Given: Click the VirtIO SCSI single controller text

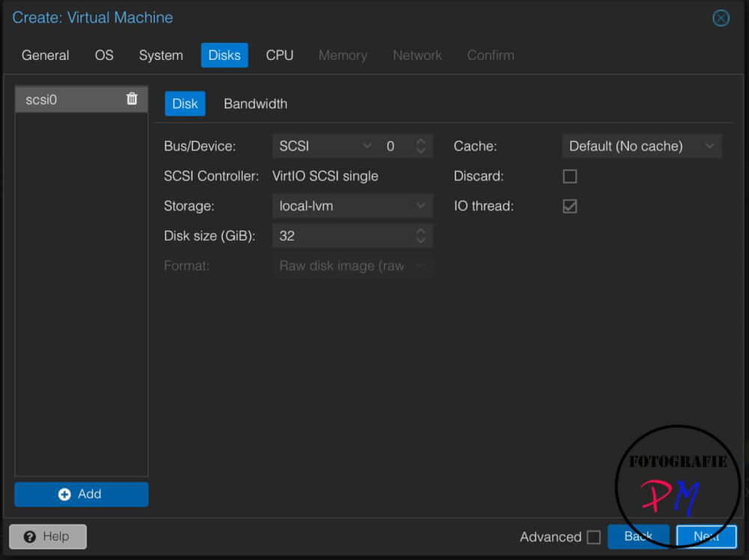Looking at the screenshot, I should [x=325, y=176].
